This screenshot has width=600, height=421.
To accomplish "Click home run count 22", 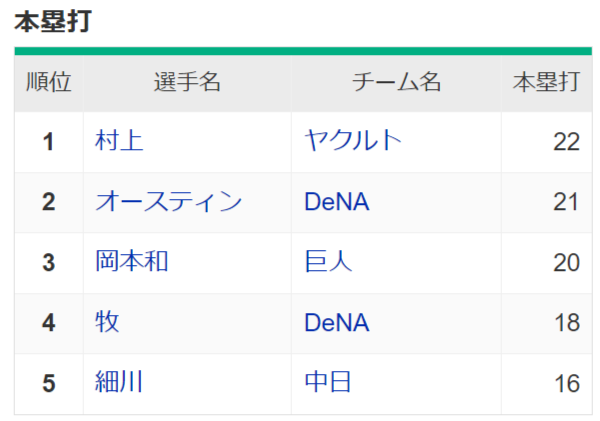I will click(x=566, y=142).
